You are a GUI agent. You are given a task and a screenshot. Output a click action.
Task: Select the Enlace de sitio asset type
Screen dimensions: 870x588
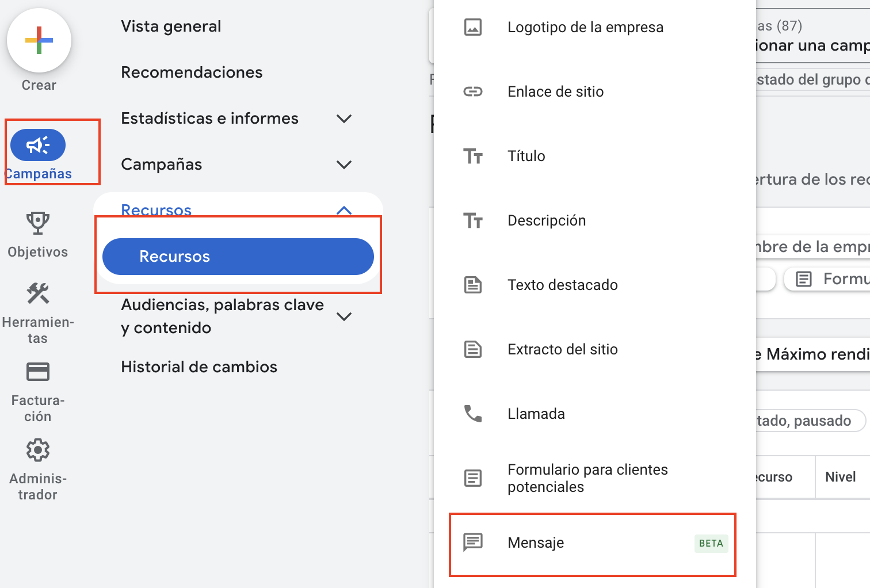555,91
